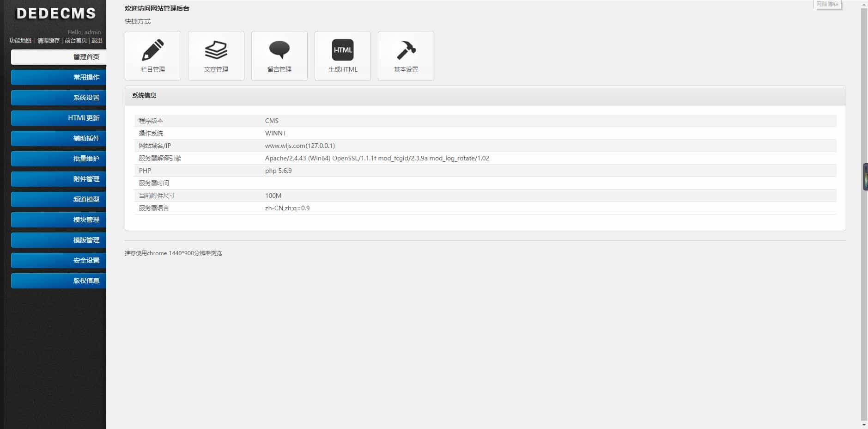Expand the 模版管理 sidebar menu

(x=59, y=240)
